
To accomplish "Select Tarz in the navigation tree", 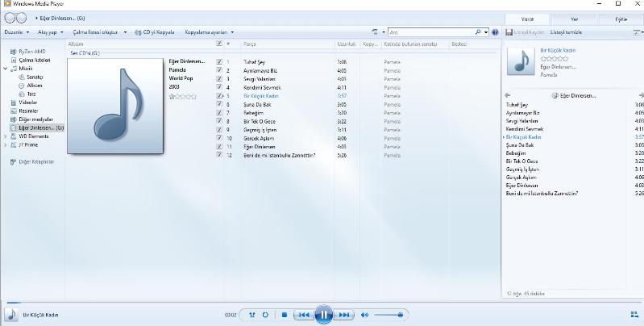I will point(31,94).
